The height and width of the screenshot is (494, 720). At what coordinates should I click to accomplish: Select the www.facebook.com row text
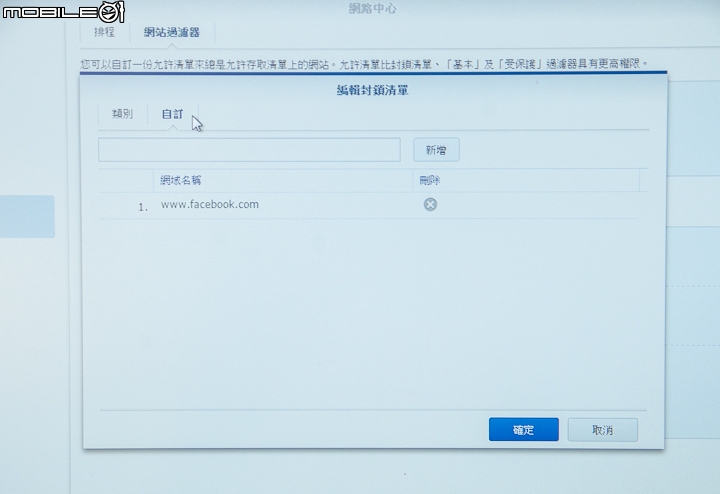pyautogui.click(x=210, y=204)
